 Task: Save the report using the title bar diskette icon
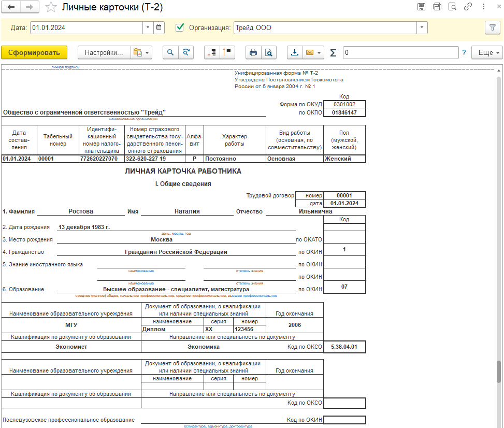coord(422,7)
